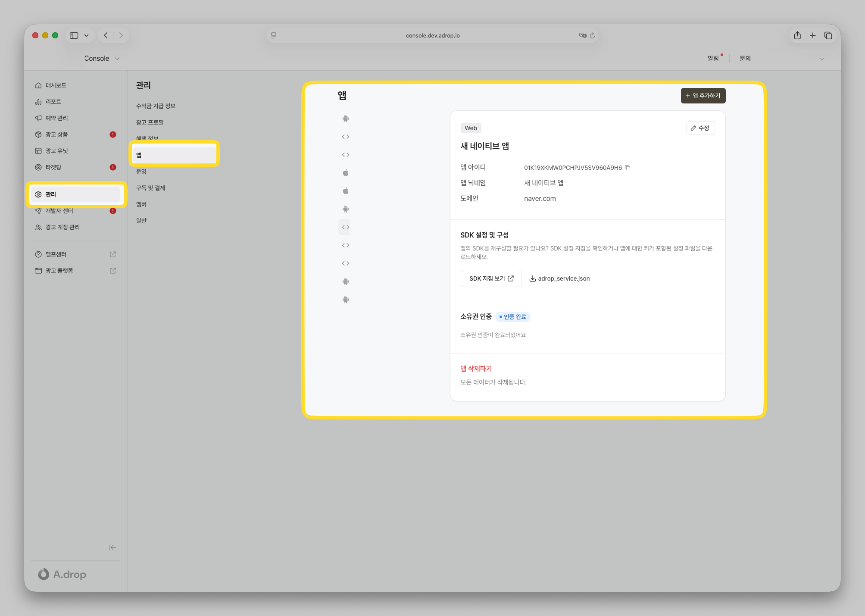Screen dimensions: 865x616
Task: Open the account dropdown chevron at top right
Action: click(x=821, y=59)
